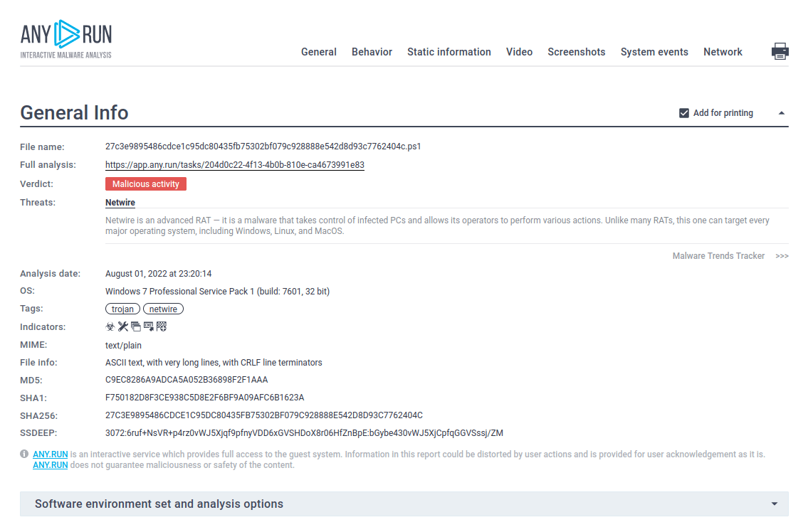
Task: Open the System events tab
Action: [x=654, y=52]
